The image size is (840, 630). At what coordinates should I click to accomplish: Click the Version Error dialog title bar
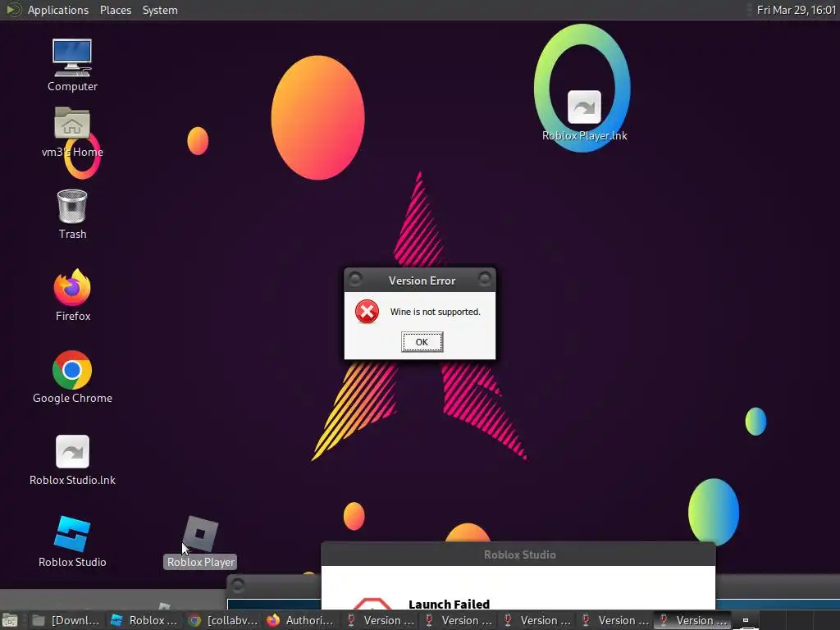[422, 281]
